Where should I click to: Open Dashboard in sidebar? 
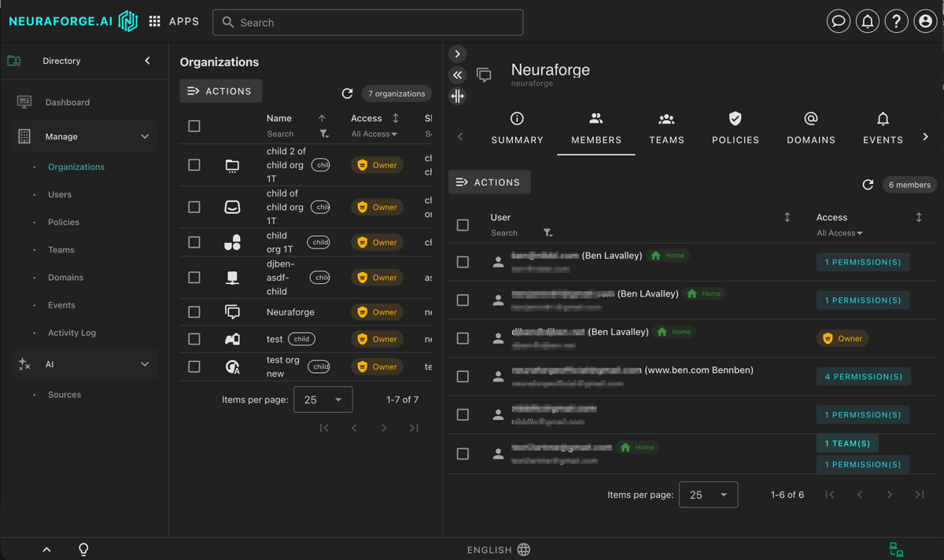click(x=68, y=102)
